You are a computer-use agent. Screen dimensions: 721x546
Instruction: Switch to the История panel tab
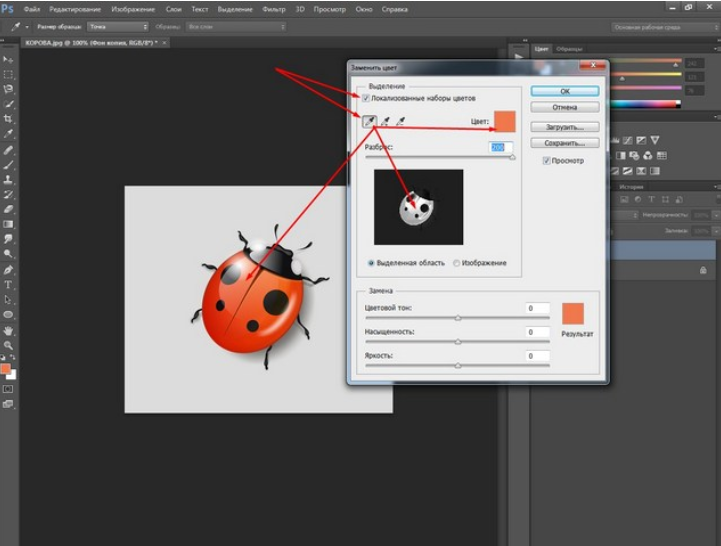(x=631, y=187)
